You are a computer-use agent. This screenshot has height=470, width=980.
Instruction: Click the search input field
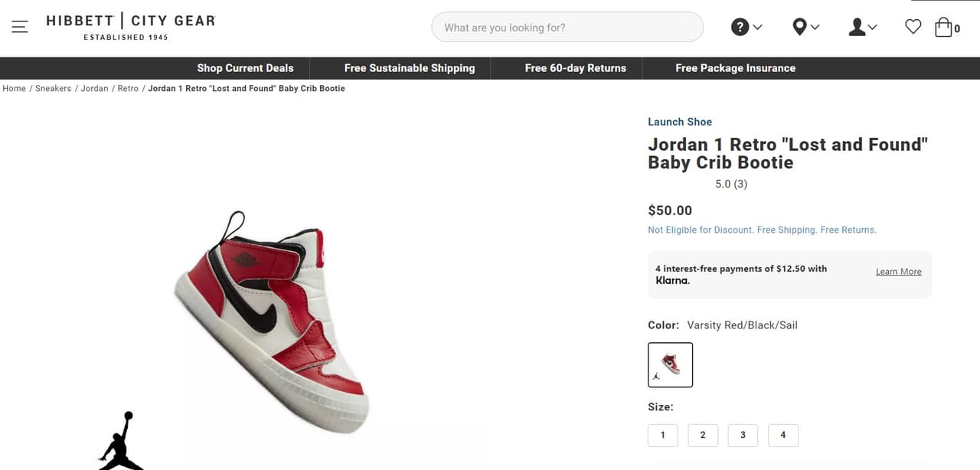point(567,28)
